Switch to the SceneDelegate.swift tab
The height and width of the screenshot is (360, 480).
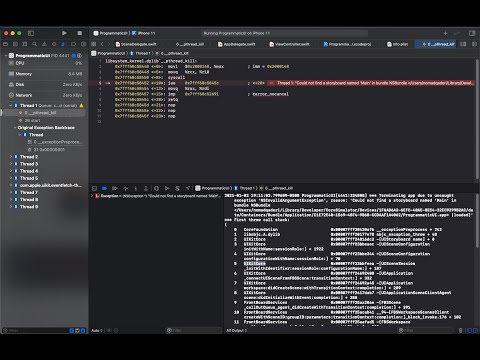click(x=136, y=44)
